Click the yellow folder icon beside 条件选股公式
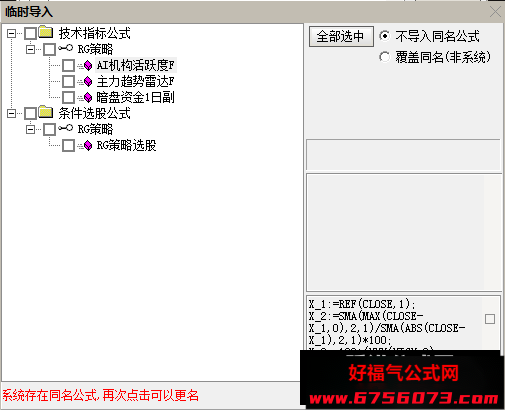This screenshot has height=410, width=505. coord(46,112)
